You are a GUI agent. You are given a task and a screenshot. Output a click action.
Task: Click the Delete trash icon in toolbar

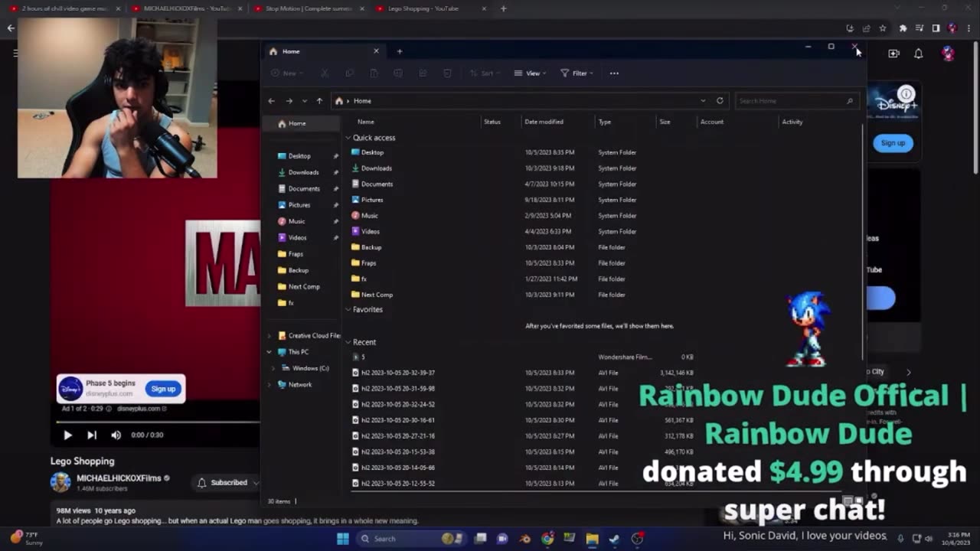[447, 73]
